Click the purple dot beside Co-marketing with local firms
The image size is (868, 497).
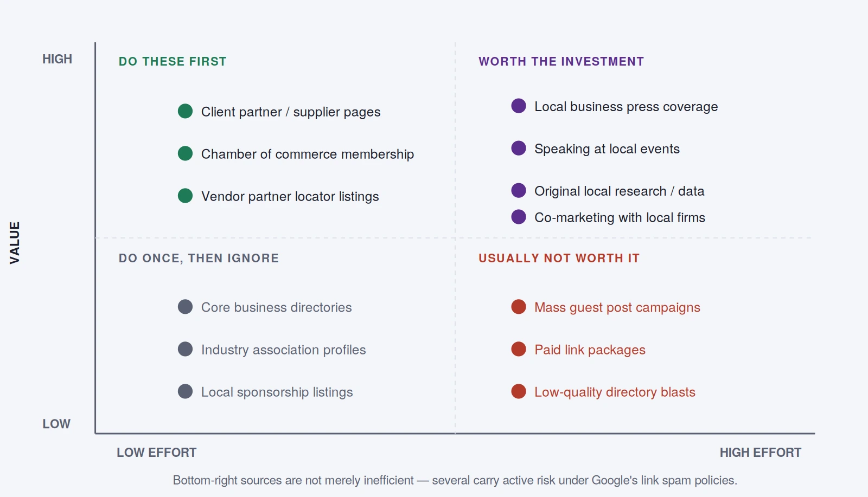tap(519, 217)
